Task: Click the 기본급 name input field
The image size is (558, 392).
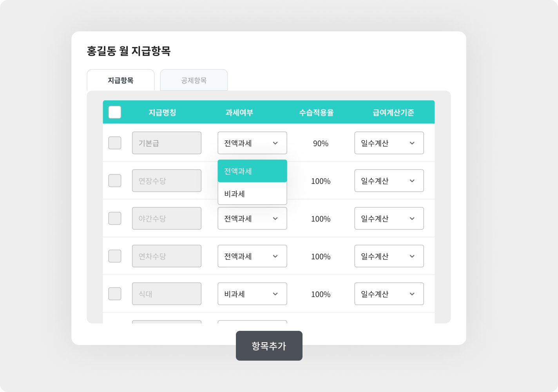Action: click(167, 143)
